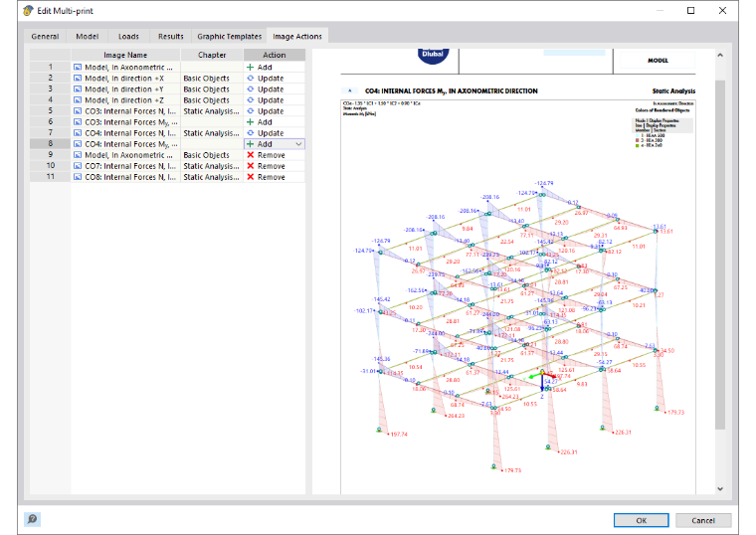Click the OK button

[642, 520]
